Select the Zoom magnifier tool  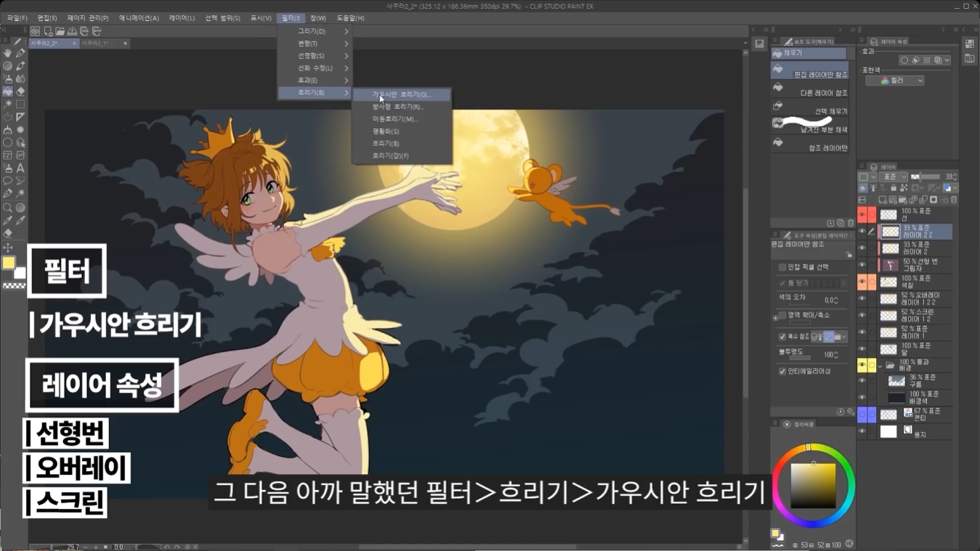7,207
